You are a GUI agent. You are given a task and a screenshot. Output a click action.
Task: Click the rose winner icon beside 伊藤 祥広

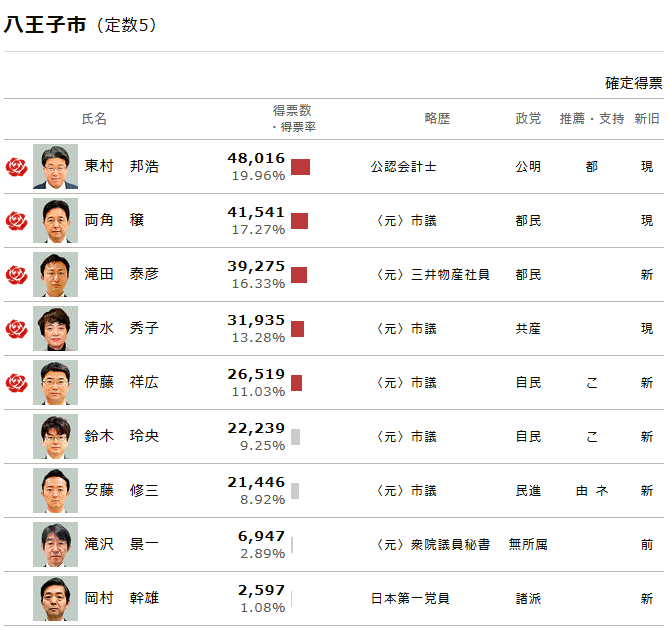click(x=16, y=383)
